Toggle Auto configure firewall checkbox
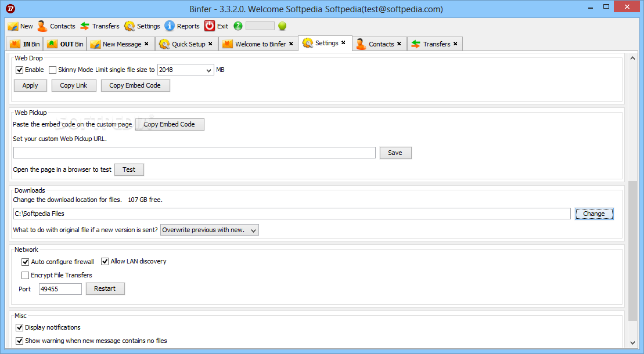 coord(25,262)
